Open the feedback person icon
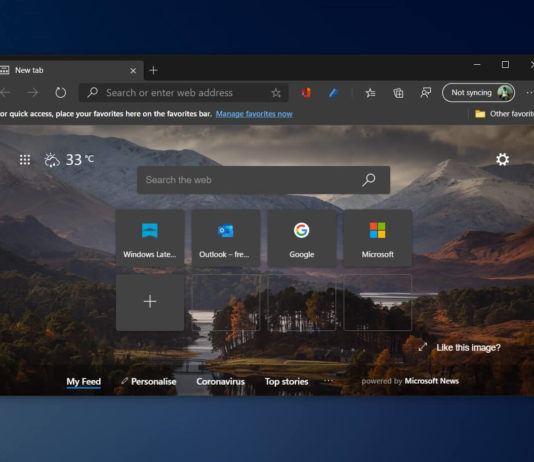The image size is (534, 462). (x=425, y=93)
